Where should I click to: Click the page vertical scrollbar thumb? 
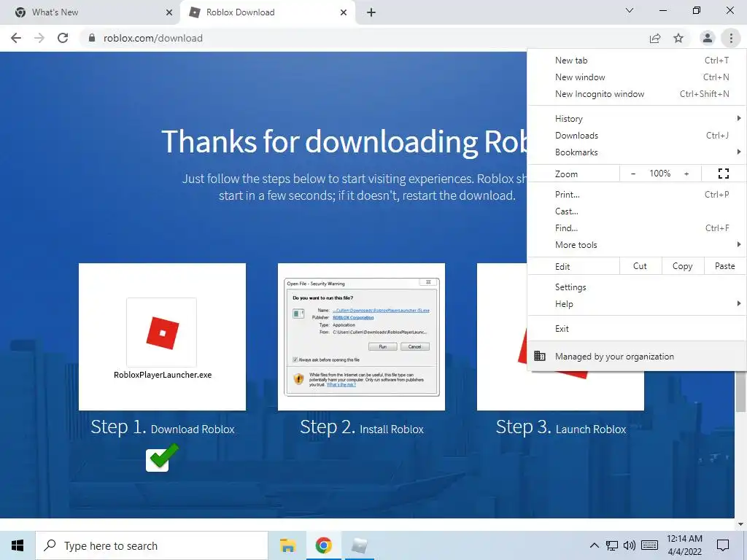(741, 392)
